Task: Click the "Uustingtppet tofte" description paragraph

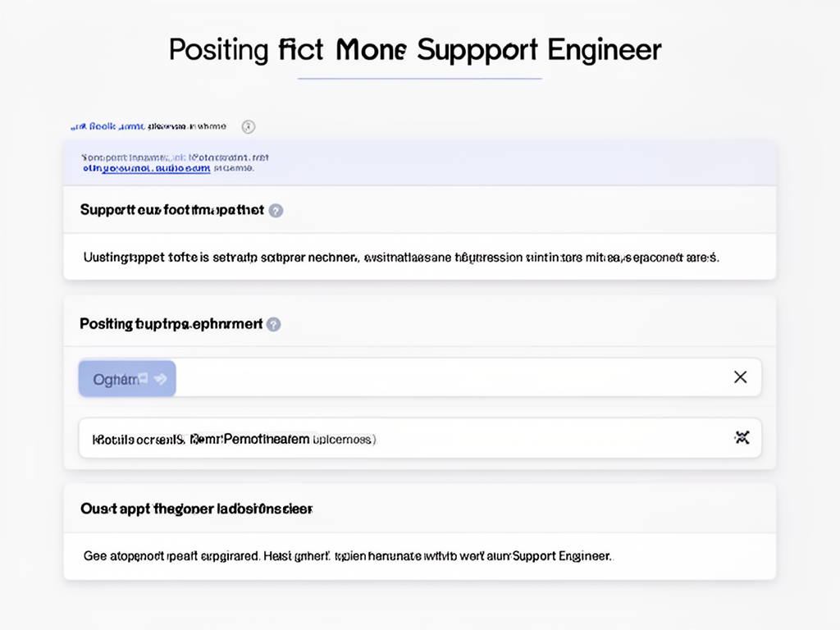Action: tap(401, 258)
